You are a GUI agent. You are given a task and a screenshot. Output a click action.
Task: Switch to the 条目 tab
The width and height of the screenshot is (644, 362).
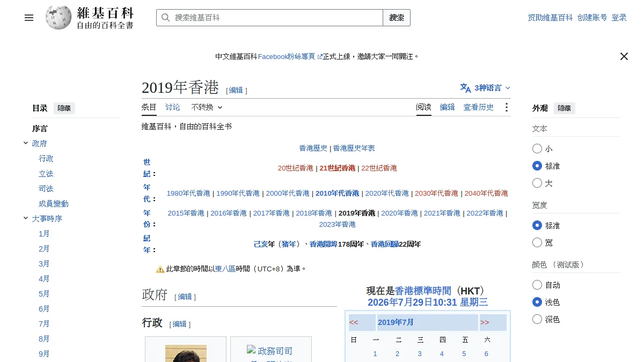(149, 107)
